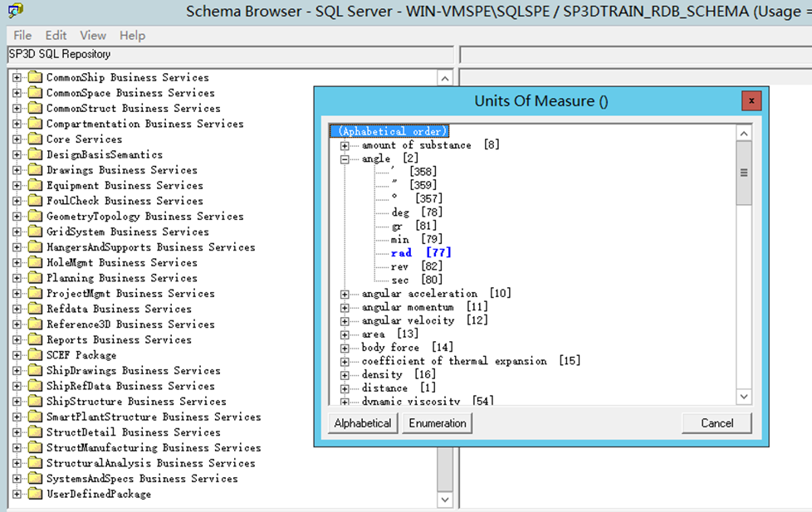Click the CommonSpace Business Services folder icon
812x512 pixels.
pyautogui.click(x=35, y=93)
